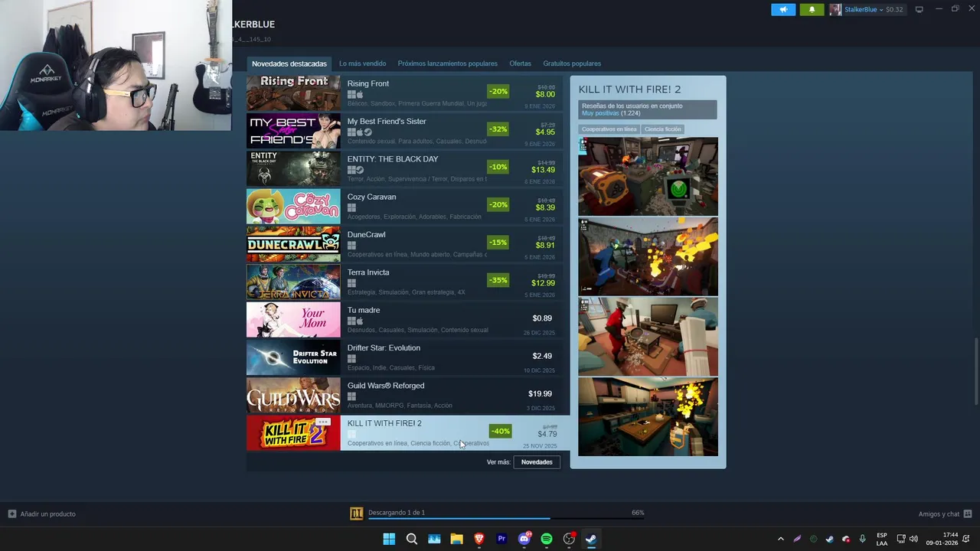Click the $19.99 price of Guild Wars Reforged

(540, 393)
